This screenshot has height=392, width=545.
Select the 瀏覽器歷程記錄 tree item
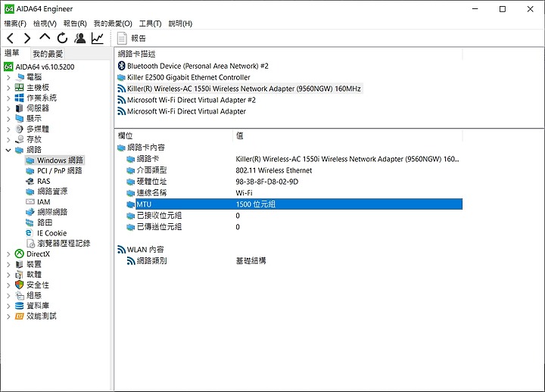click(x=64, y=243)
